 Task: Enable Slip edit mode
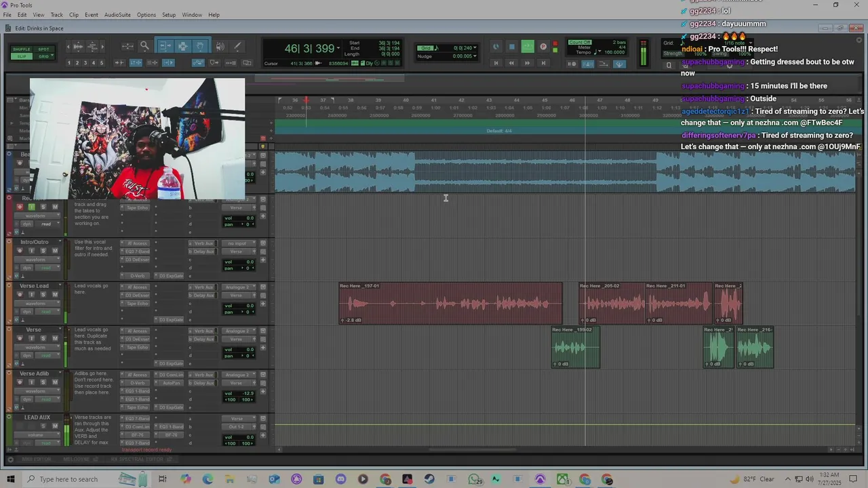[22, 56]
